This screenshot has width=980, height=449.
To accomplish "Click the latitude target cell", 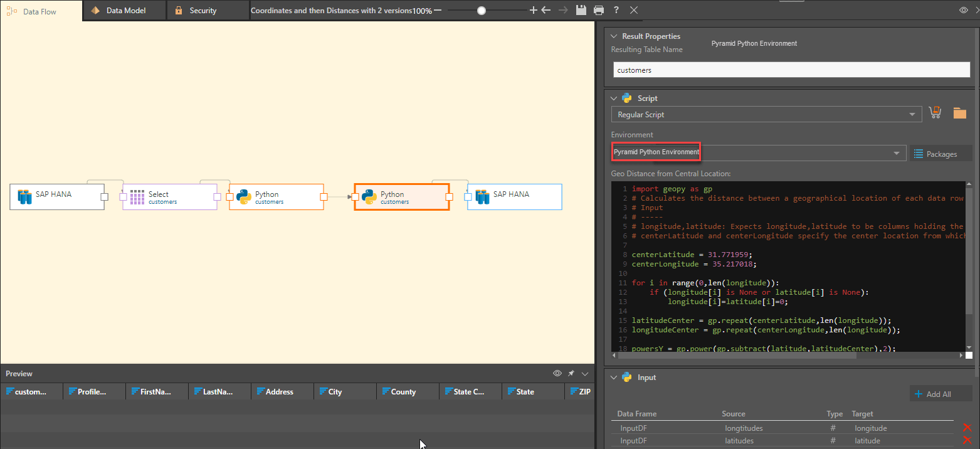I will point(867,441).
